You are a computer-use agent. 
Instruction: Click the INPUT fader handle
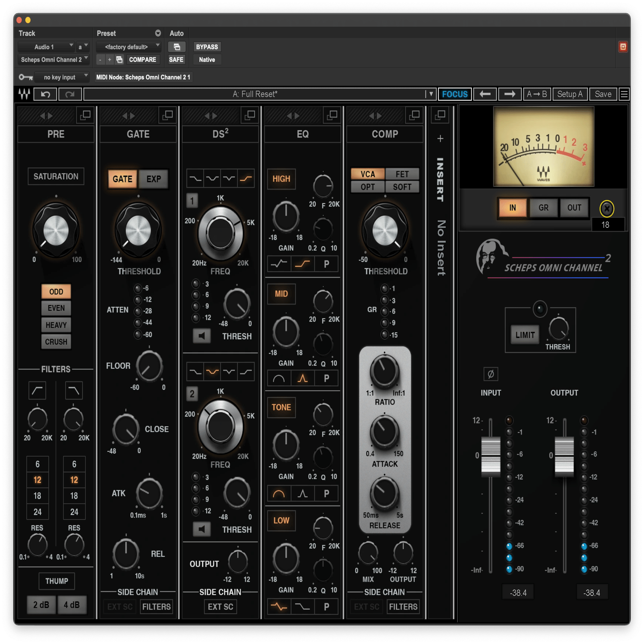pyautogui.click(x=490, y=456)
